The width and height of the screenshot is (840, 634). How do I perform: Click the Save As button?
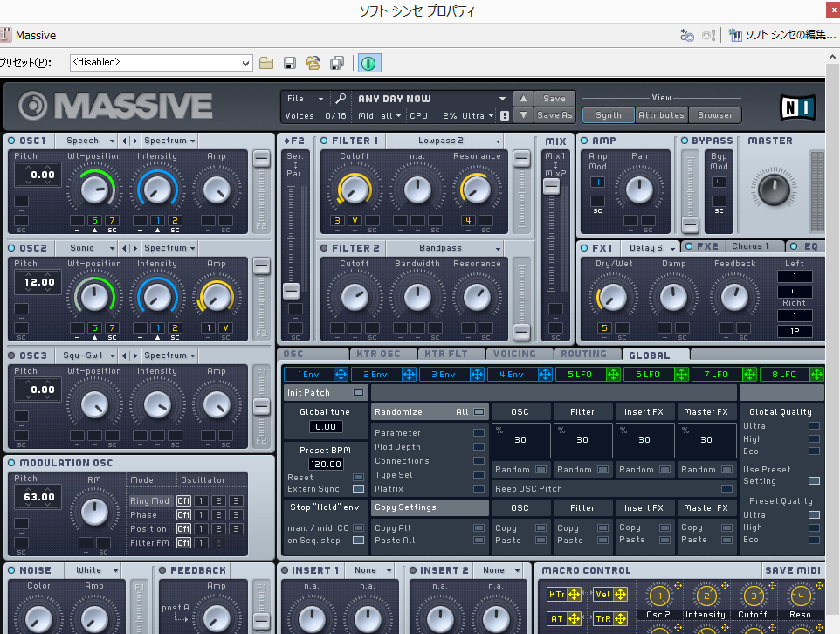coord(554,114)
